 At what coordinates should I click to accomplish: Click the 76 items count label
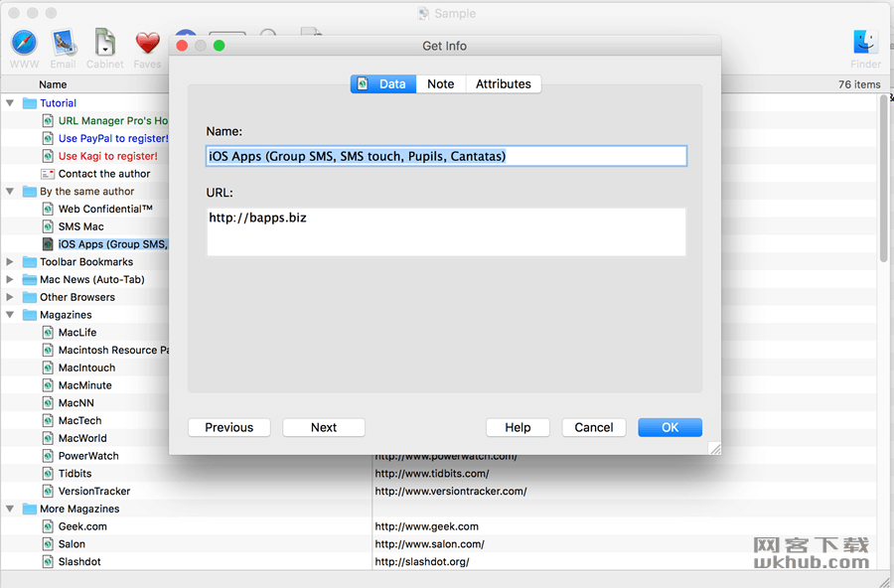click(859, 84)
